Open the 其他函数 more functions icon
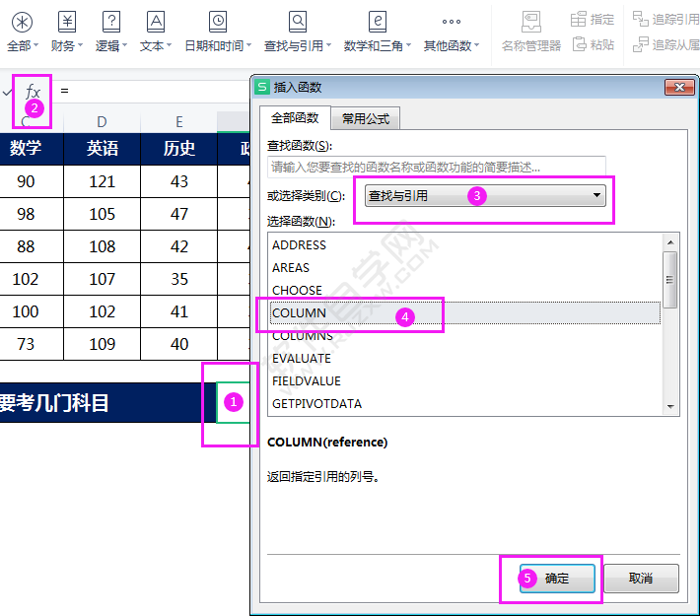The image size is (700, 616). [x=452, y=22]
